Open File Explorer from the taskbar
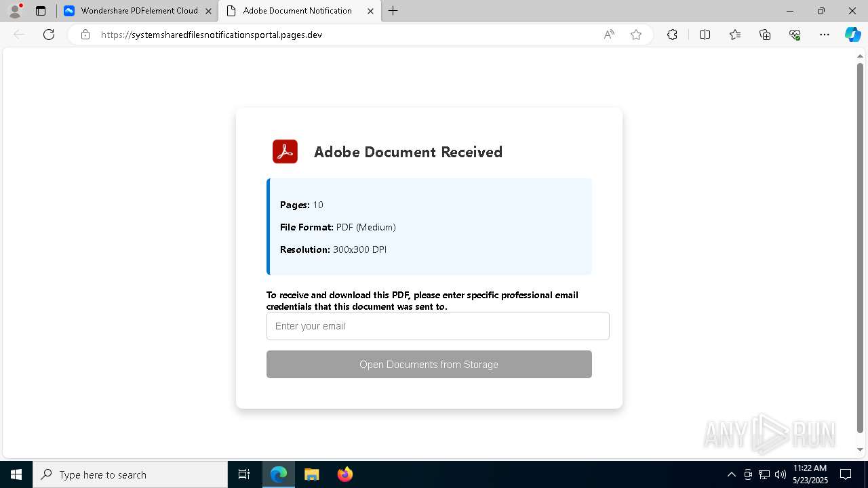The width and height of the screenshot is (868, 488). coord(311,474)
